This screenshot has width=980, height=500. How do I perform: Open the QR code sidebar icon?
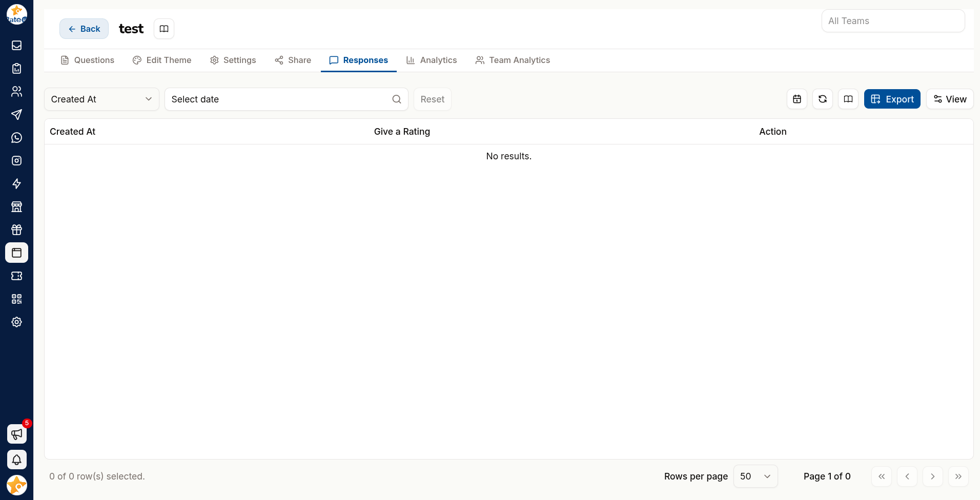click(x=16, y=299)
